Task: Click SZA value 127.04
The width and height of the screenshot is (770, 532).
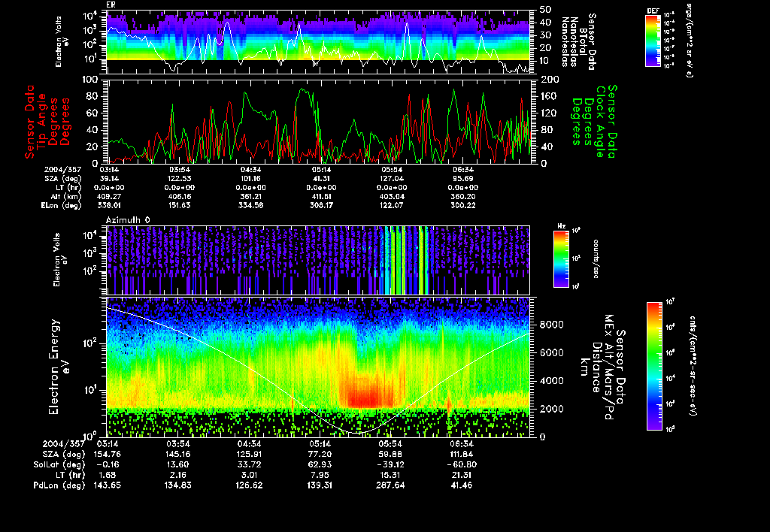Action: point(391,179)
